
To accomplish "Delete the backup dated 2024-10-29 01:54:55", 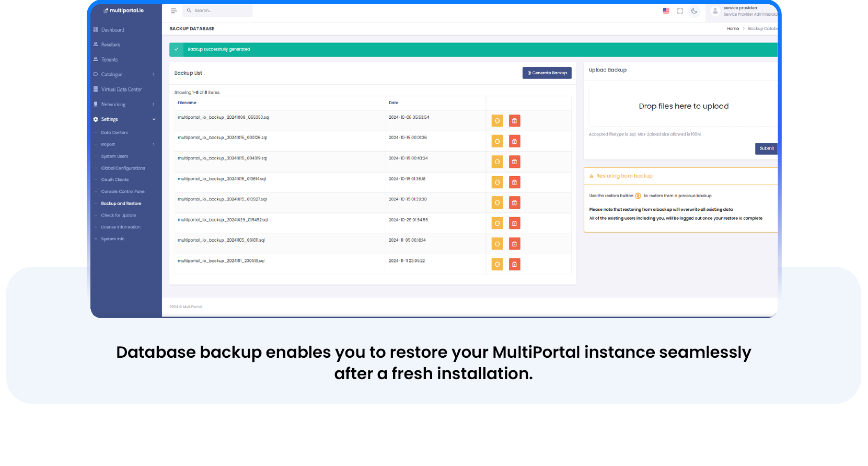I will 515,223.
